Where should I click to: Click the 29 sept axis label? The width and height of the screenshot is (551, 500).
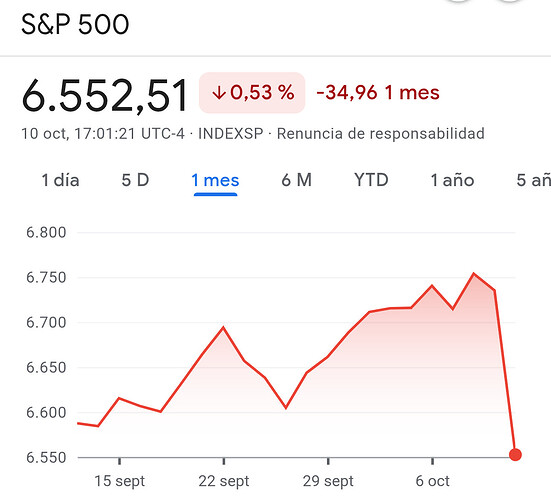[328, 481]
